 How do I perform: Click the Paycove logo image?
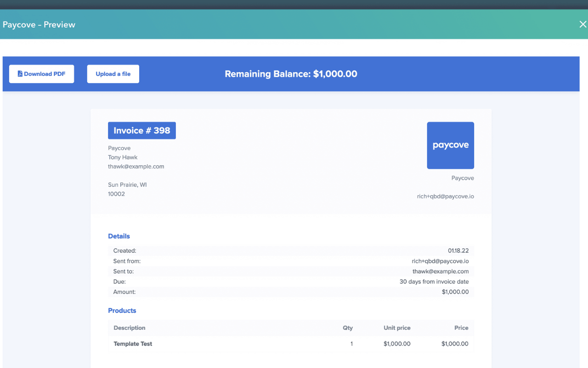pos(450,145)
